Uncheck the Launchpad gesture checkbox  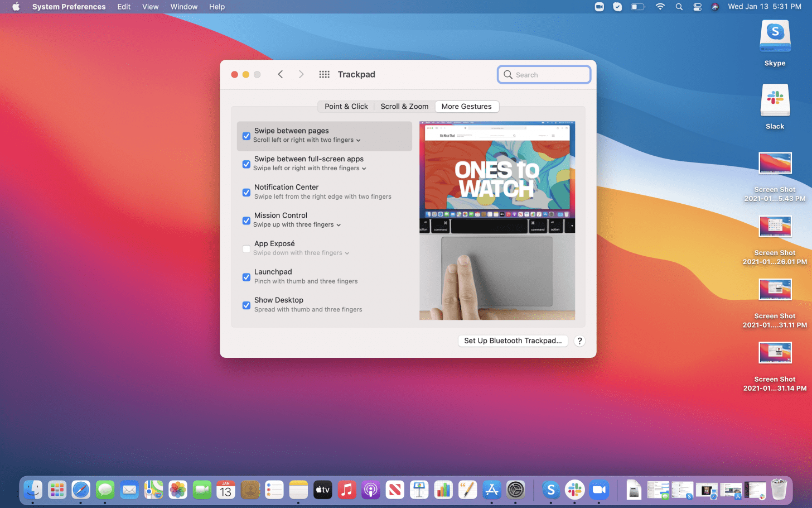pyautogui.click(x=246, y=277)
